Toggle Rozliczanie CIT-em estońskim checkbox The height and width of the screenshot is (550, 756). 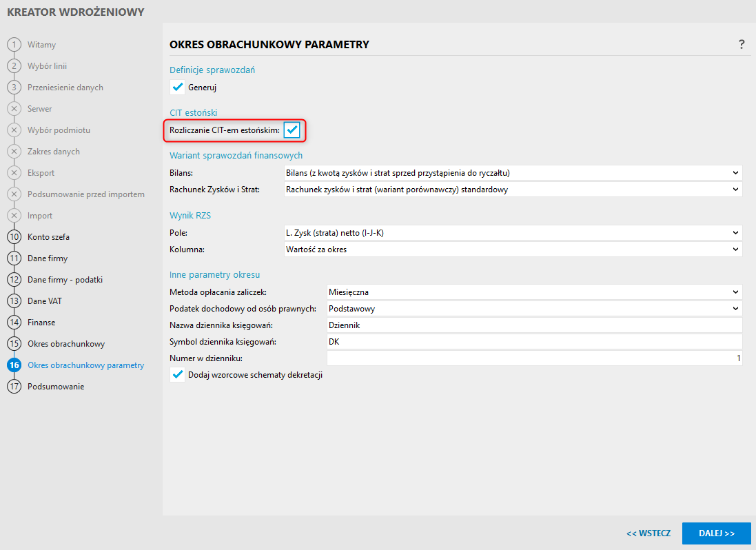point(292,130)
